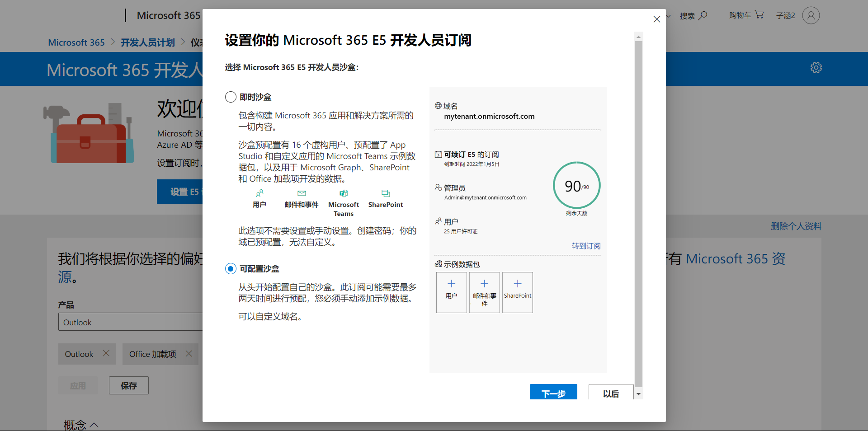
Task: Add 邮件和事件 sample data pack
Action: pyautogui.click(x=484, y=292)
